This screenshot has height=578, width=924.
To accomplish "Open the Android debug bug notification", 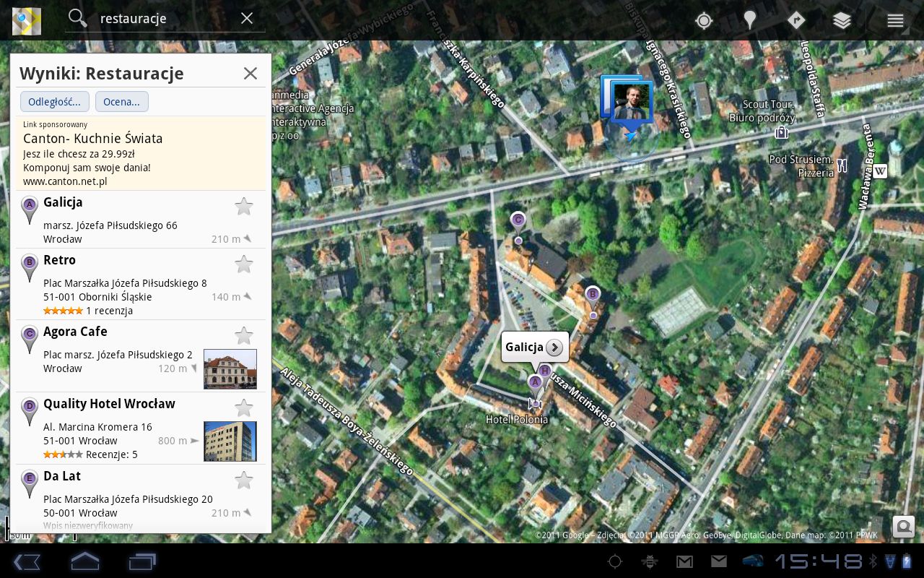I will (649, 561).
